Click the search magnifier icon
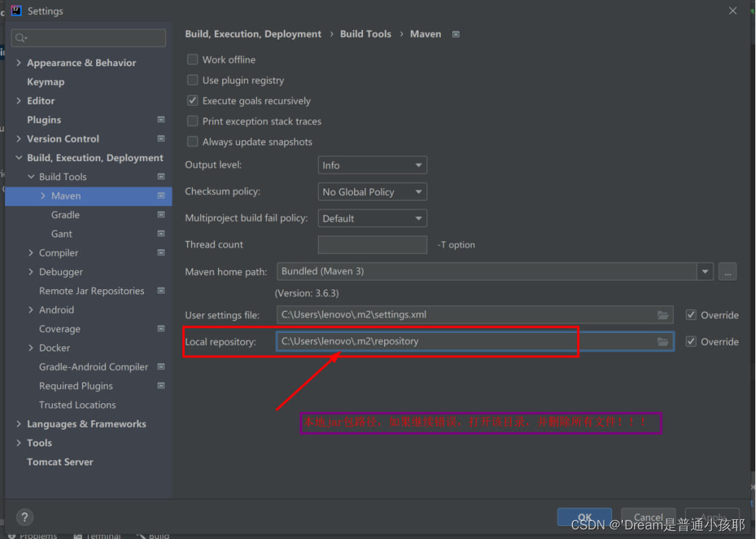This screenshot has width=756, height=539. tap(20, 38)
